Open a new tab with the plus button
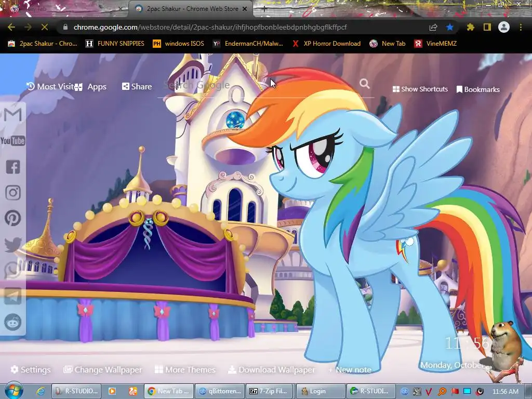Viewport: 532px width, 399px height. (x=264, y=9)
